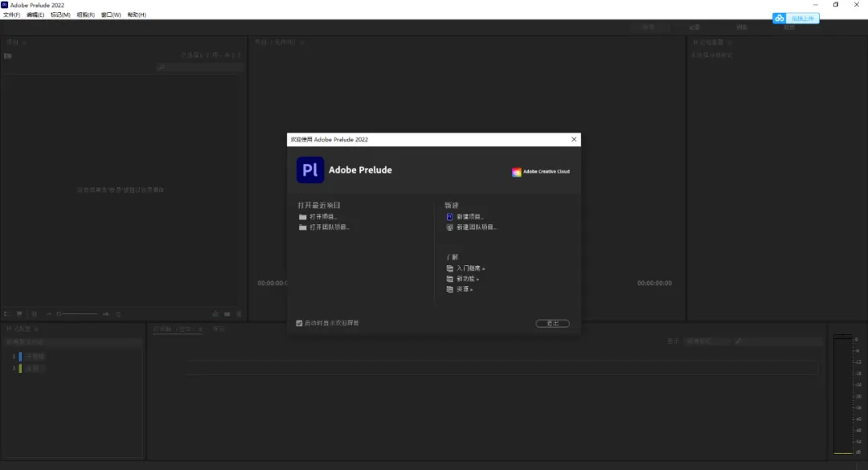Click the folder icon beside 打开项目
The height and width of the screenshot is (470, 868).
(x=303, y=217)
